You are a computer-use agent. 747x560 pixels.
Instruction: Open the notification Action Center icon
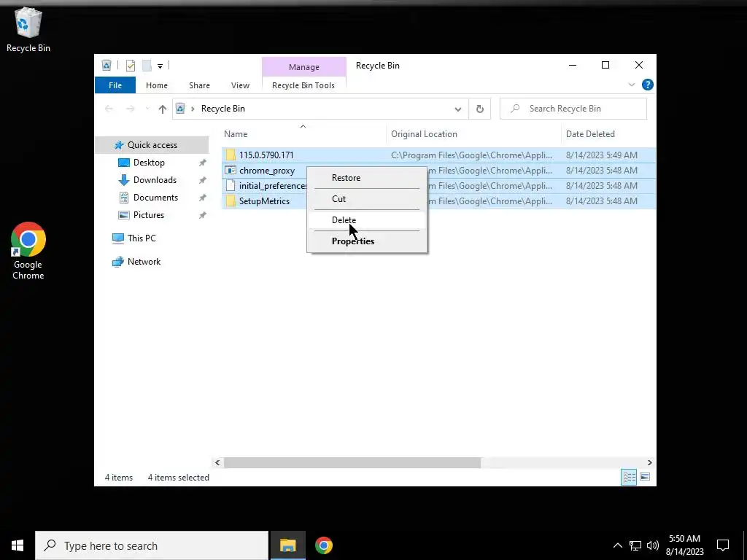(x=723, y=545)
